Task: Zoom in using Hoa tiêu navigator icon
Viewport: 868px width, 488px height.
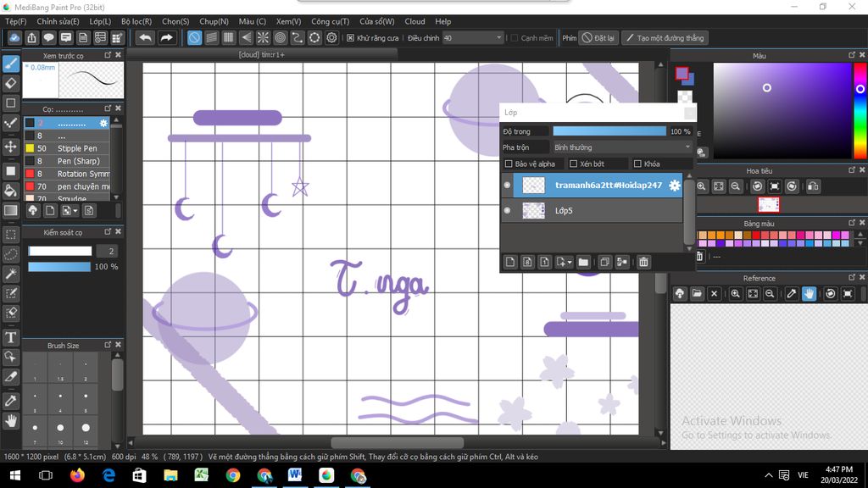Action: click(701, 186)
